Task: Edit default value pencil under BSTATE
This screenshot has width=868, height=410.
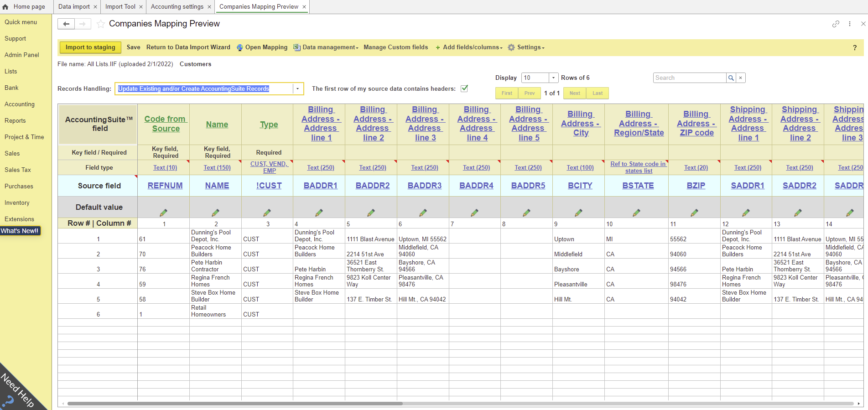Action: click(637, 213)
